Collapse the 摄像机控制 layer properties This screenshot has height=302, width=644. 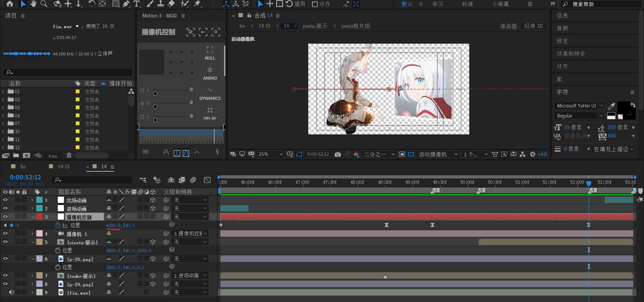point(33,217)
